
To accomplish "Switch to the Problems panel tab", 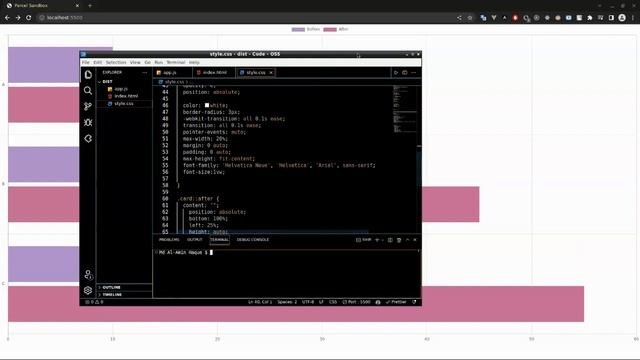I will click(x=169, y=240).
